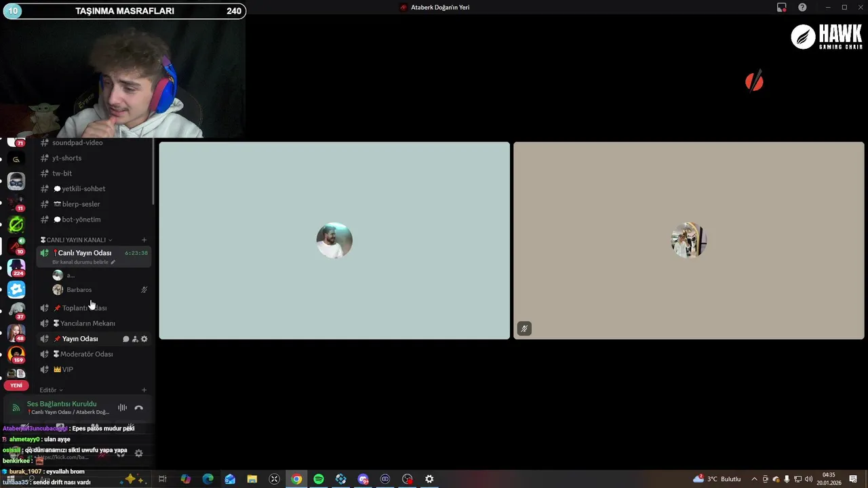This screenshot has width=868, height=488.
Task: Click the first participant avatar under Canlı Yayın Odası
Action: point(58,275)
